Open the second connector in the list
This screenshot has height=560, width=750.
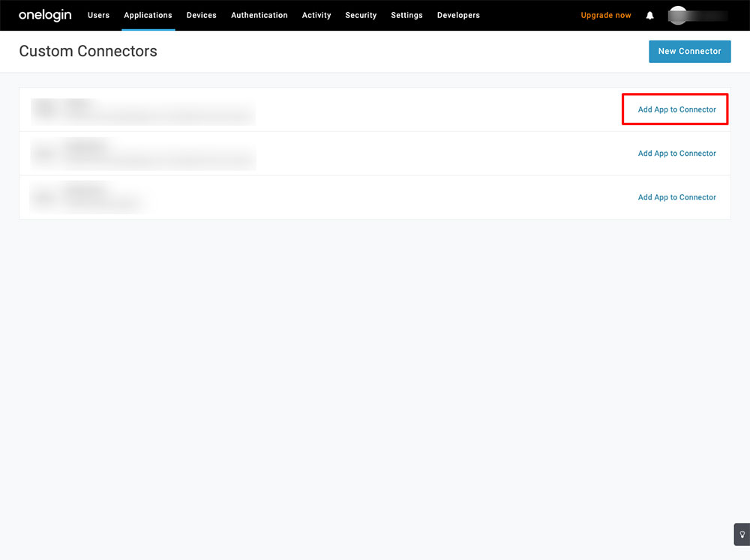pos(142,154)
